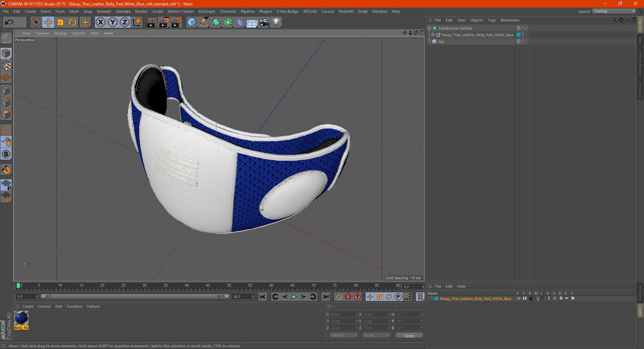Open the World coordinate dropdown
This screenshot has height=349, width=644.
click(344, 336)
